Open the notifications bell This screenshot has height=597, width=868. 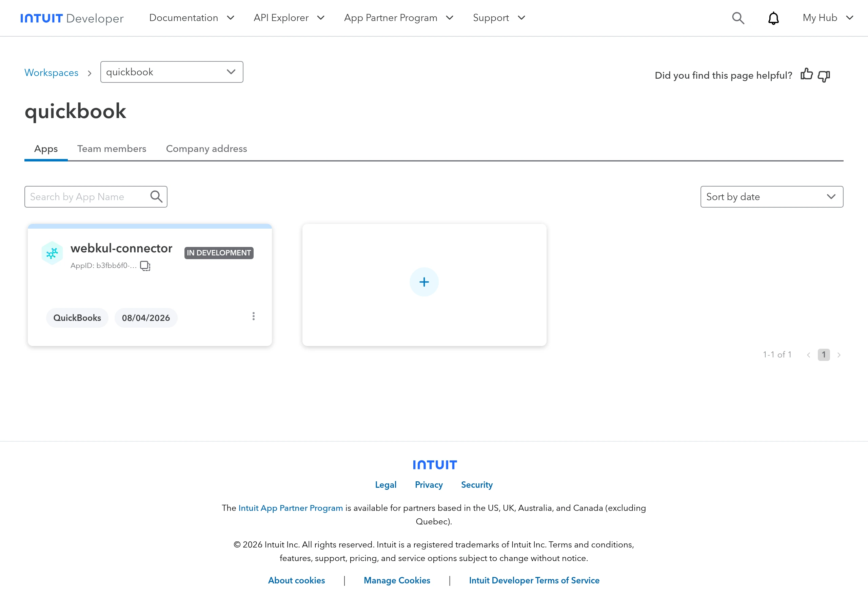pos(773,18)
